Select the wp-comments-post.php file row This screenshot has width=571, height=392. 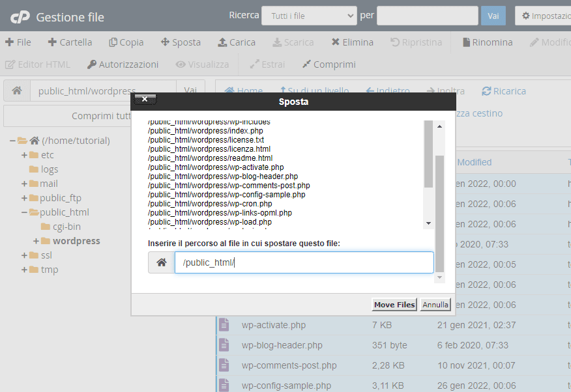[393, 365]
